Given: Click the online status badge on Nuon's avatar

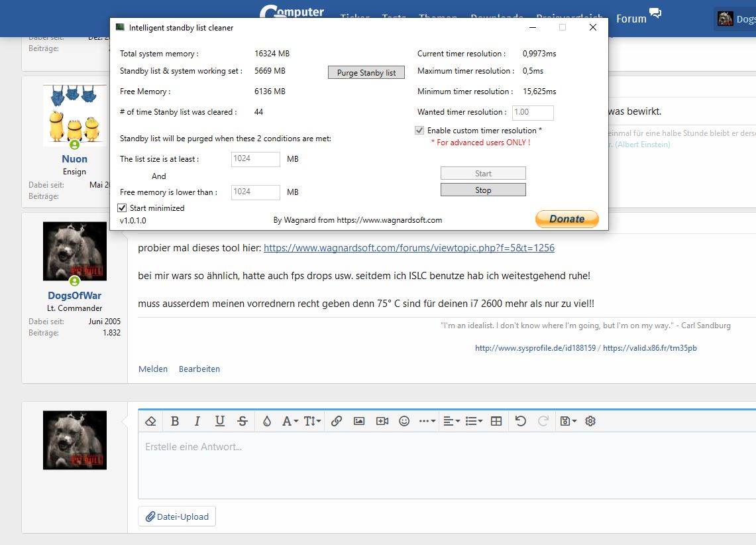Looking at the screenshot, I should 75,145.
